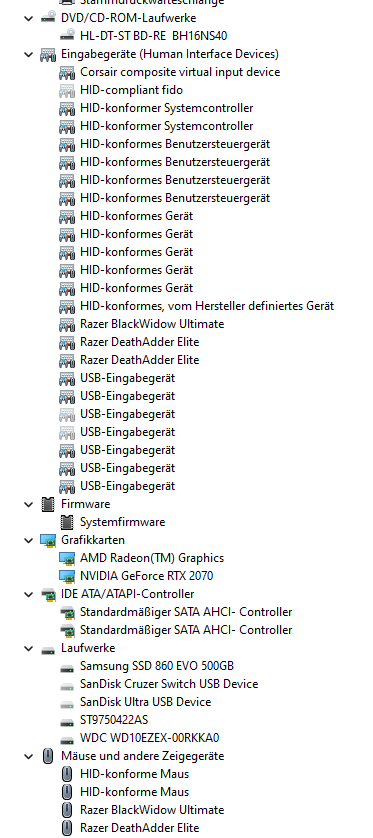Click the mouse icon next to Razer DeathAdder Elite under Mäuse
This screenshot has height=838, width=373.
point(67,828)
